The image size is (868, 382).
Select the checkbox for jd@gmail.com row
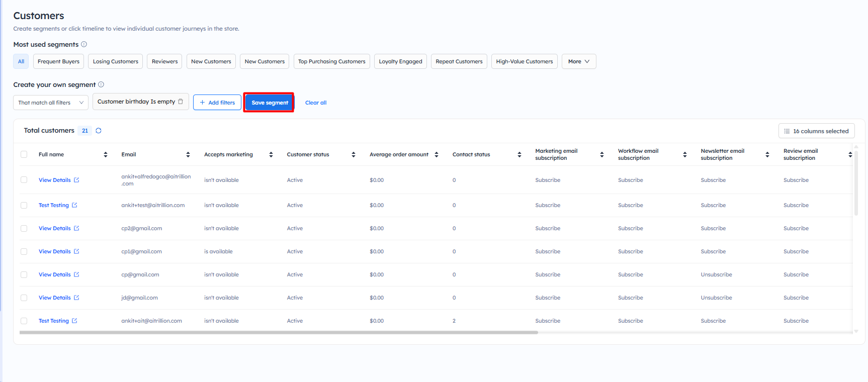point(24,298)
